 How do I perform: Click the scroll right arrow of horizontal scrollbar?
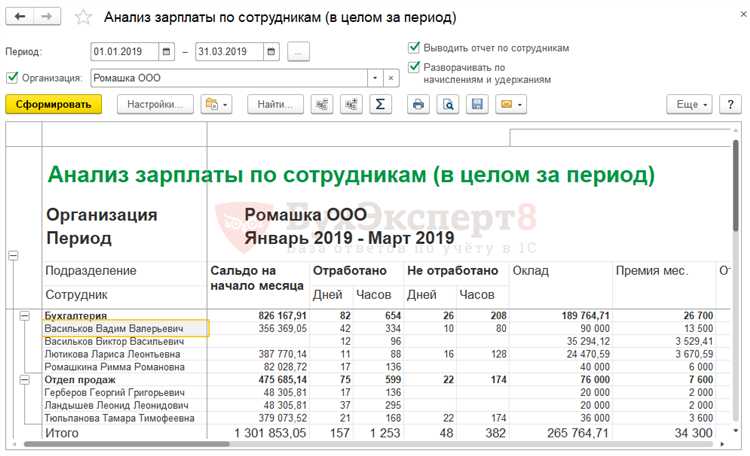click(722, 445)
